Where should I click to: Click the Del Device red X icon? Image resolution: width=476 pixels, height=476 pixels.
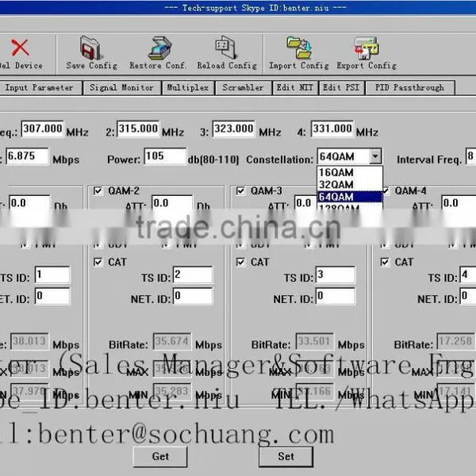point(20,48)
